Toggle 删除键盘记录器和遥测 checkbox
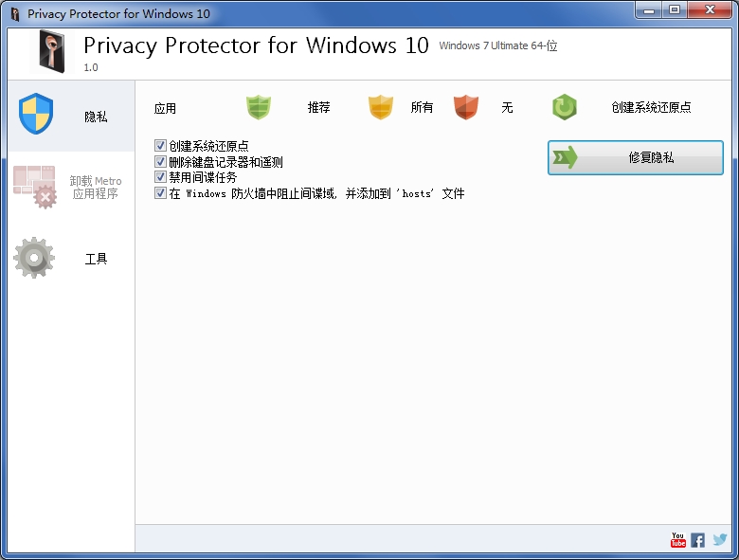The image size is (739, 560). pos(160,162)
